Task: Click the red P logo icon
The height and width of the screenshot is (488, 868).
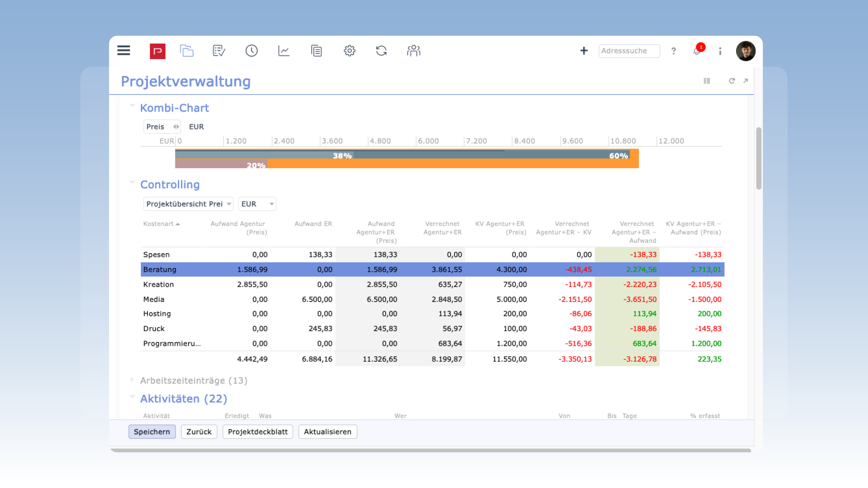Action: tap(157, 51)
